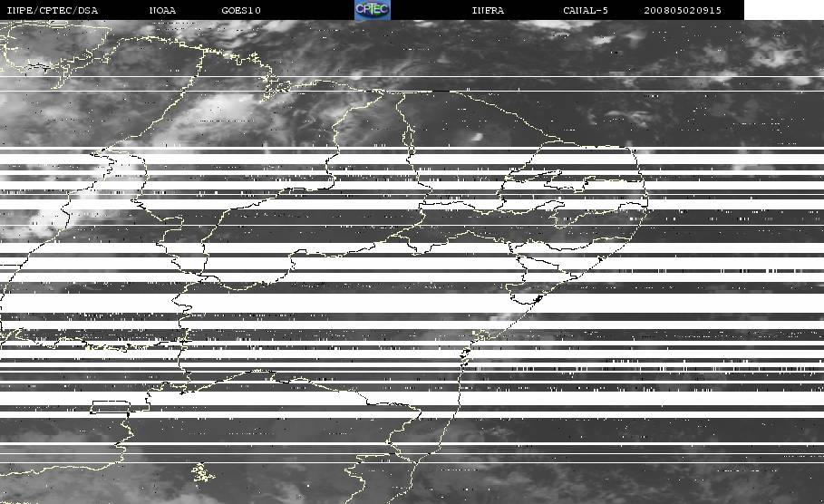Click the NOAA label in header
Image resolution: width=824 pixels, height=504 pixels.
(x=162, y=10)
